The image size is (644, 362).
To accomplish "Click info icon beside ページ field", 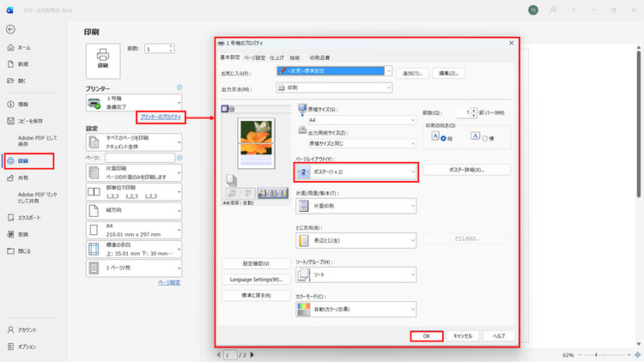I will point(179,158).
